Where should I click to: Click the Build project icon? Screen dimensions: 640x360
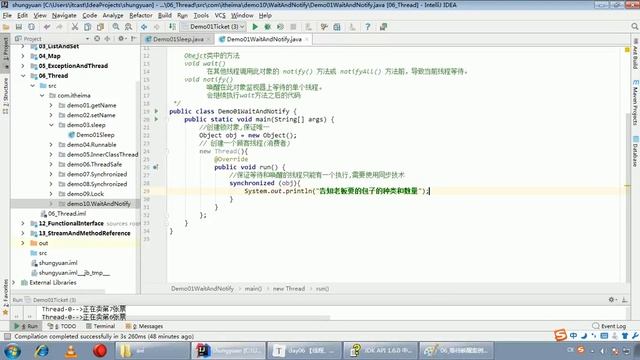[x=173, y=27]
